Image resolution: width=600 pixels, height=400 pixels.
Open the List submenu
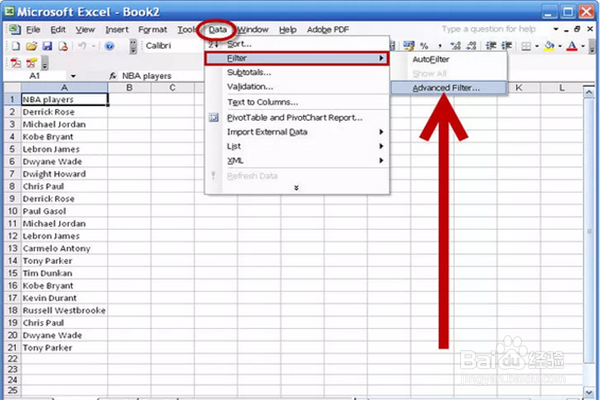coord(297,146)
